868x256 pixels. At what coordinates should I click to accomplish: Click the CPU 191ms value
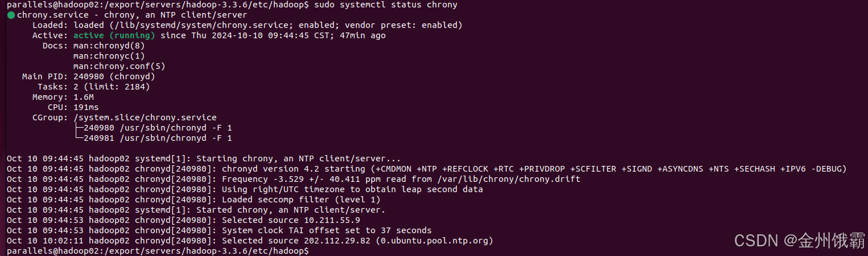[86, 107]
